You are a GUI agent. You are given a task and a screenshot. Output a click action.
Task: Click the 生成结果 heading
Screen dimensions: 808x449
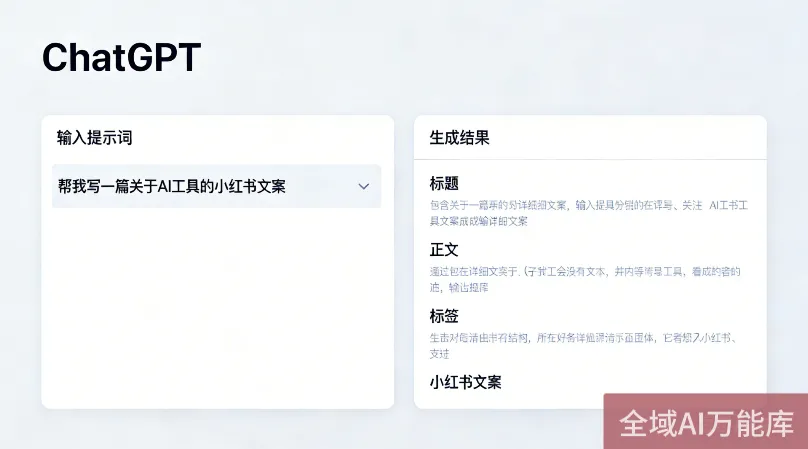459,138
